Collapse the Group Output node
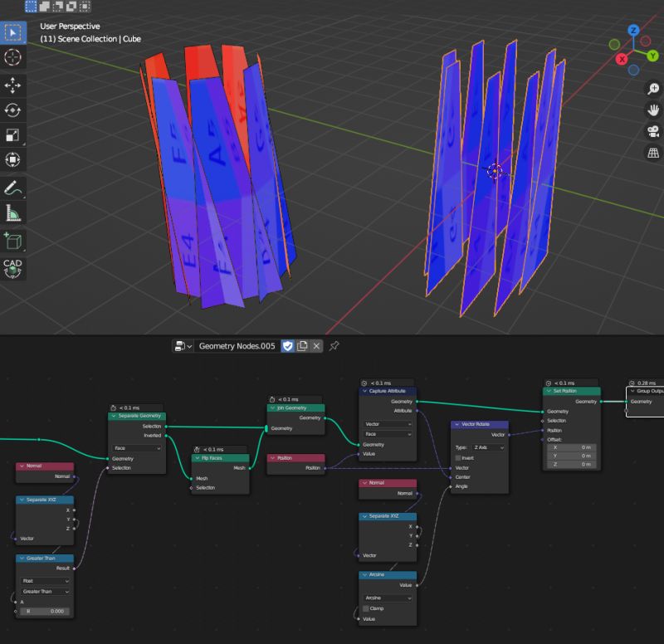 (x=632, y=391)
